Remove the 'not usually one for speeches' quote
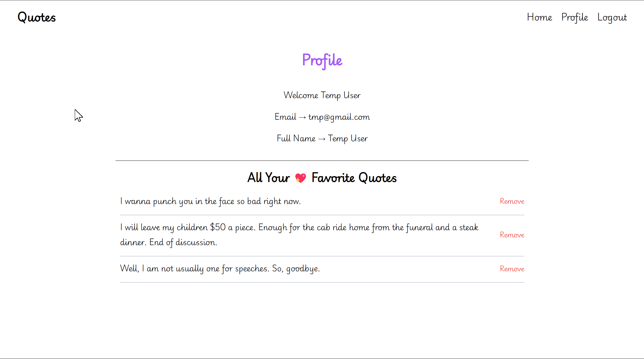644x359 pixels. 512,269
